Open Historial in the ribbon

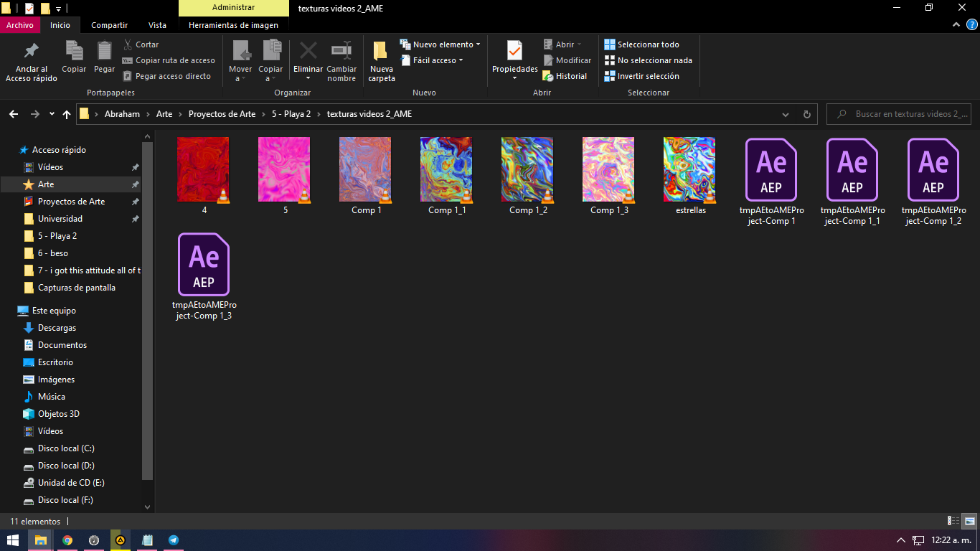[x=565, y=76]
